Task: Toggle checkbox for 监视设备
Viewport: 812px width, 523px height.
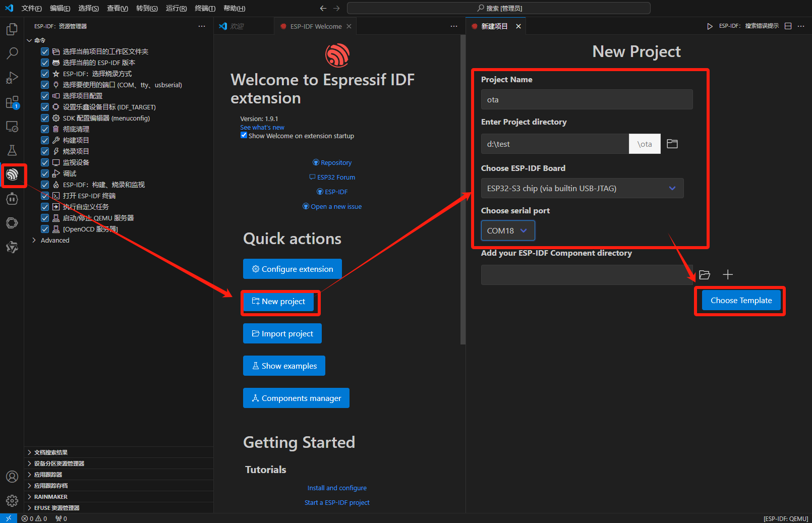Action: (45, 162)
